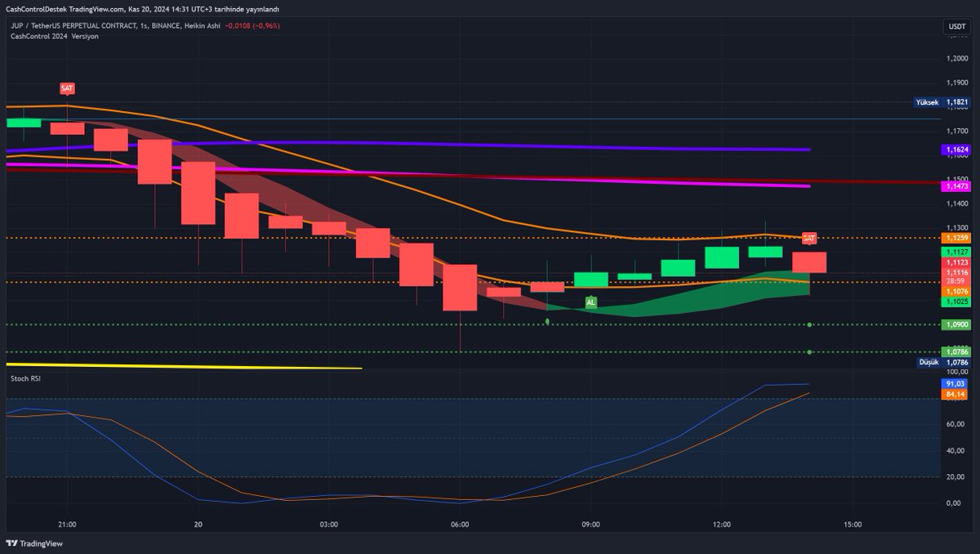Click the Düşük 1,0786 low price label
This screenshot has height=554, width=980.
pyautogui.click(x=942, y=361)
